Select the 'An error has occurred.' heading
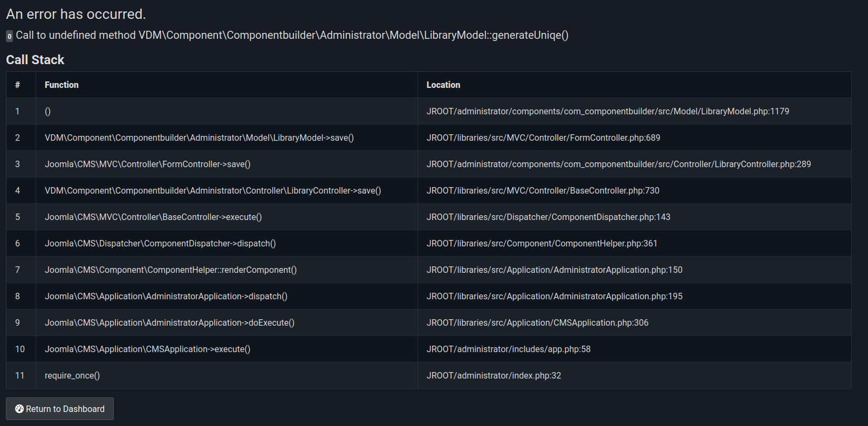Viewport: 868px width, 426px height. pos(76,14)
